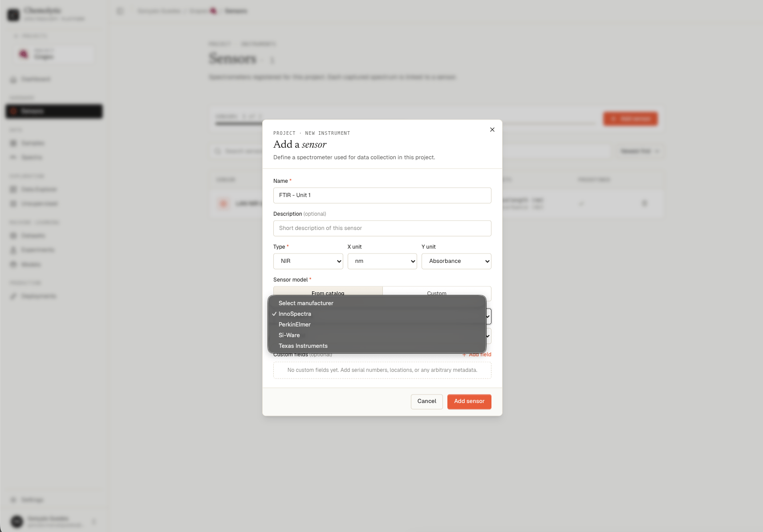Screen dimensions: 763x532
Task: Cancel the new sensor dialog
Action: tap(426, 401)
